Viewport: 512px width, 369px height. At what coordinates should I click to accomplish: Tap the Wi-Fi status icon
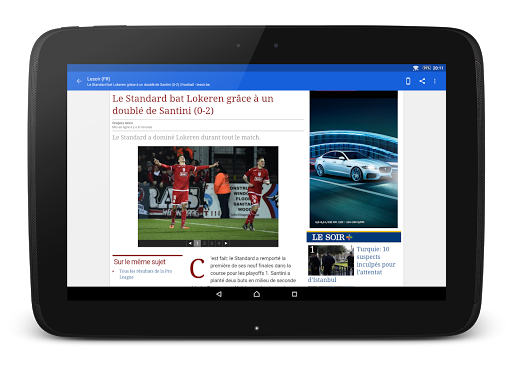(x=416, y=68)
